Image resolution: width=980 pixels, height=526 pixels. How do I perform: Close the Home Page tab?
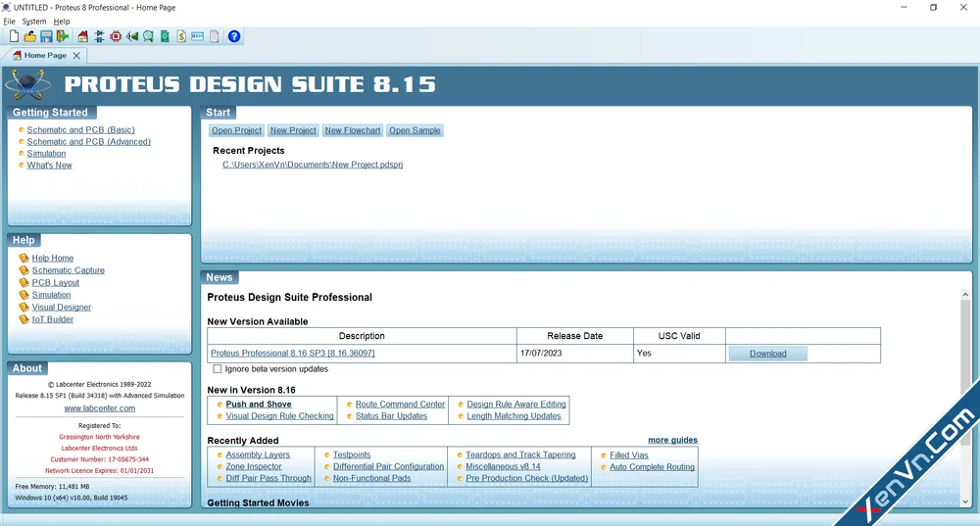tap(76, 56)
